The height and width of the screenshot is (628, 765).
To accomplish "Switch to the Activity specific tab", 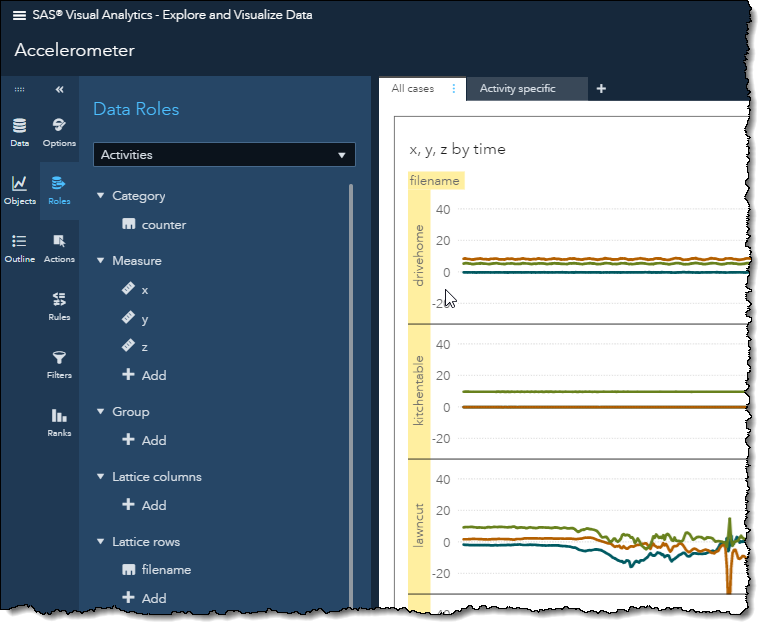I will [517, 88].
